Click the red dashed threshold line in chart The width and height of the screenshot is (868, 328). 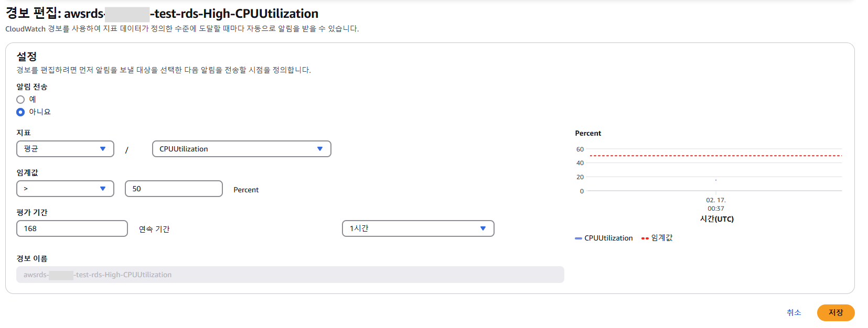682,156
